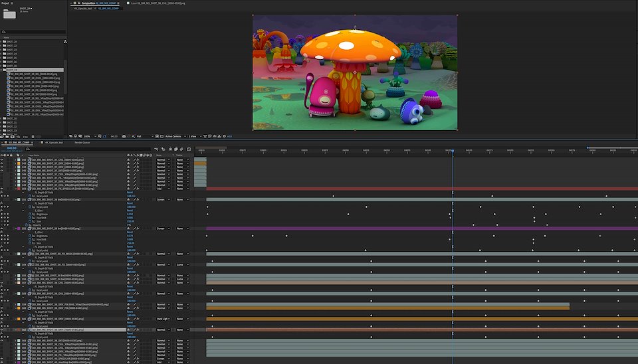638x364 pixels.
Task: Hide layer 345 with eye toggle
Action: pyautogui.click(x=1, y=171)
